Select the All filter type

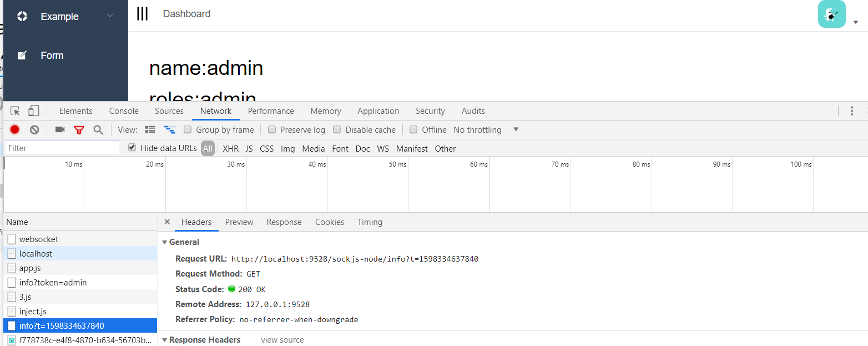208,148
